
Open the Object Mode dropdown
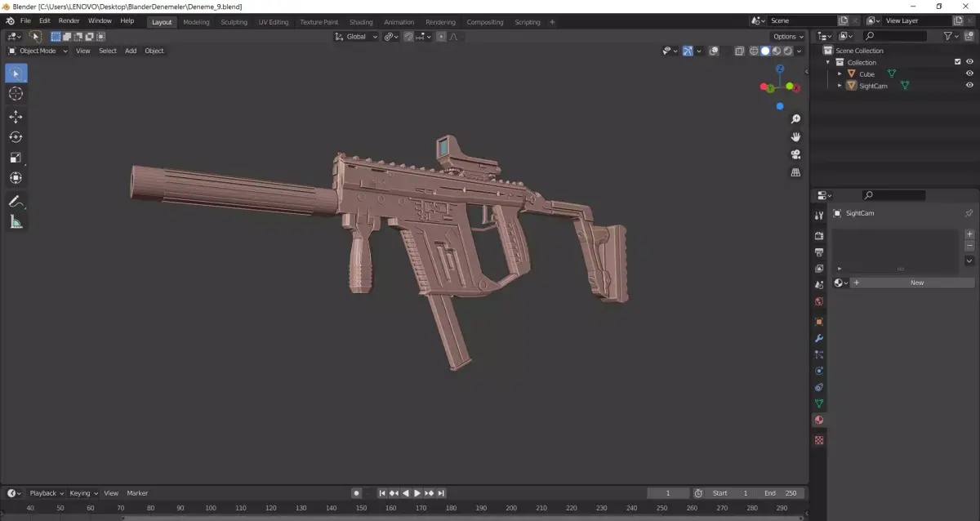[38, 51]
